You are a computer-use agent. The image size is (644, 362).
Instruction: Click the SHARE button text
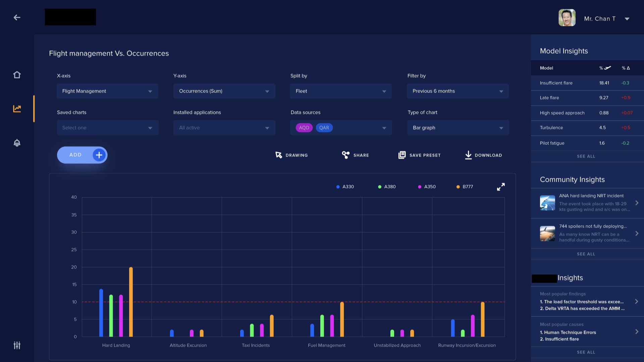pyautogui.click(x=361, y=155)
